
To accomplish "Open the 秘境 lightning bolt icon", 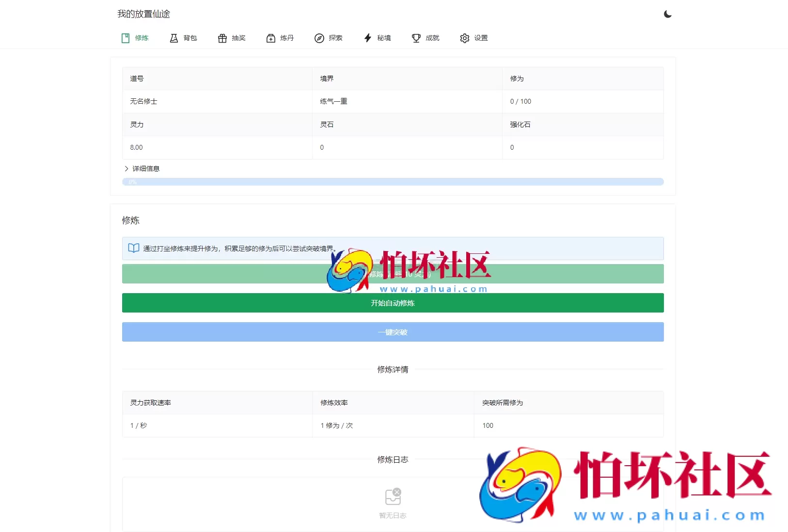I will click(x=367, y=38).
